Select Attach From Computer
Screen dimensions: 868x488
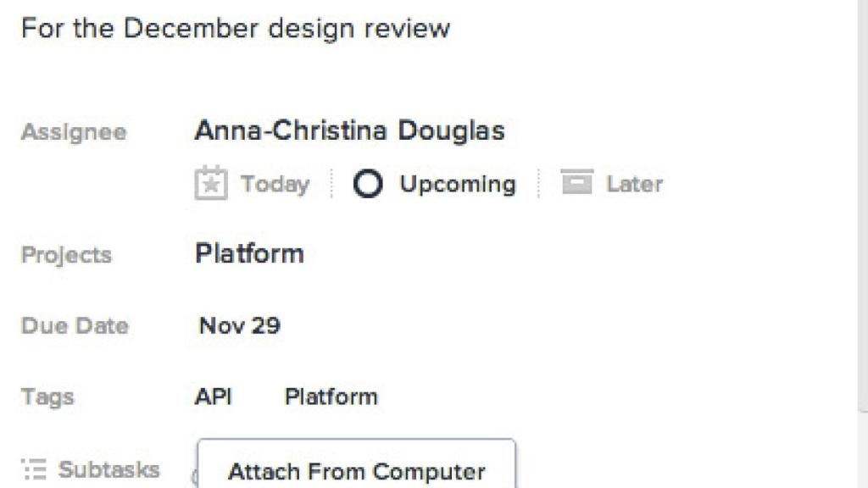click(x=356, y=471)
